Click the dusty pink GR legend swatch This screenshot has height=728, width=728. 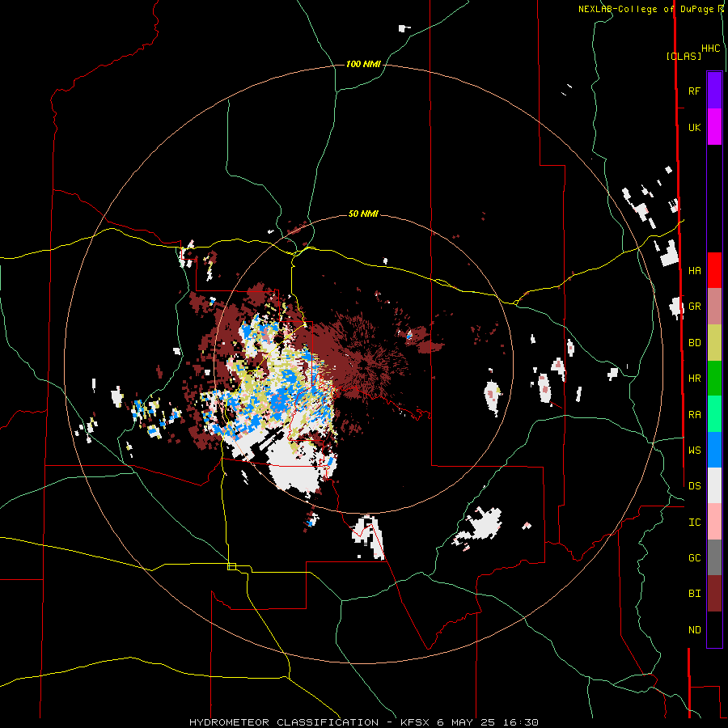tap(714, 307)
